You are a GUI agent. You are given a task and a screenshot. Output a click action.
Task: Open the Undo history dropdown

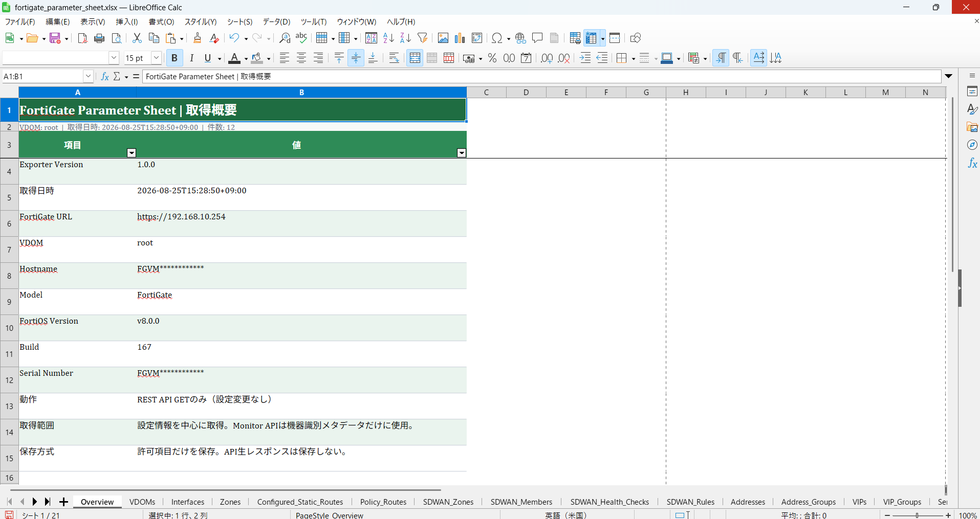point(246,39)
